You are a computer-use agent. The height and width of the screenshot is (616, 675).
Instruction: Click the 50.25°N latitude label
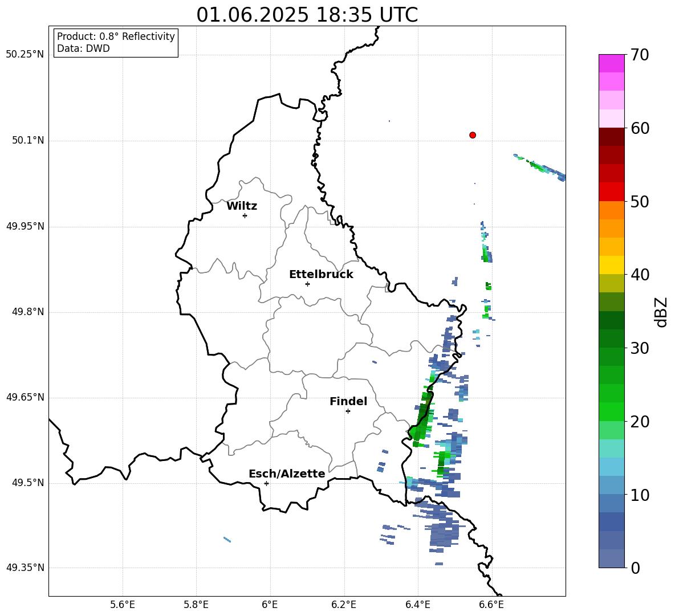(25, 55)
